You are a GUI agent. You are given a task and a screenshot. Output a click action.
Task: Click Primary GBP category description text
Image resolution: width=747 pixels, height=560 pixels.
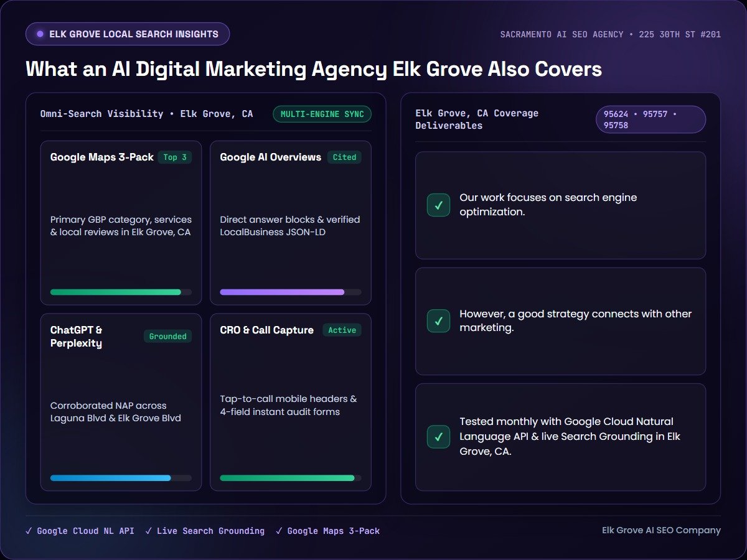coord(121,226)
